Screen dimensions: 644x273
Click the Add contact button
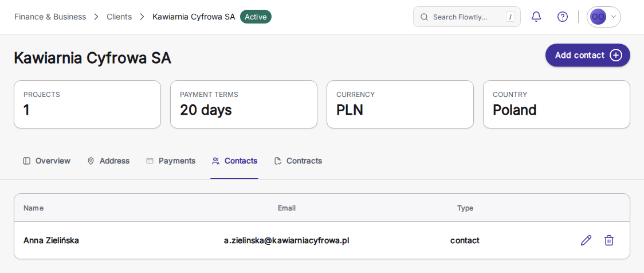[588, 55]
